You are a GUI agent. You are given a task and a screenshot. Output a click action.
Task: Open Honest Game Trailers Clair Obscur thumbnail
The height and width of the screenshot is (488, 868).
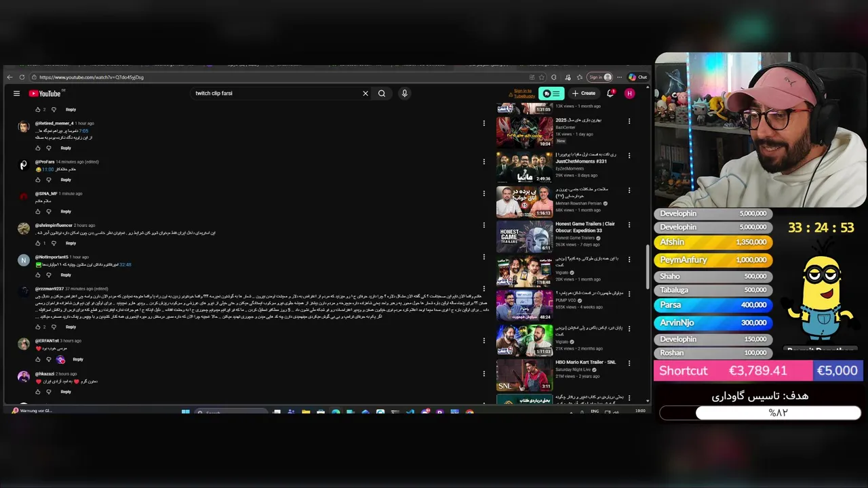click(x=524, y=237)
